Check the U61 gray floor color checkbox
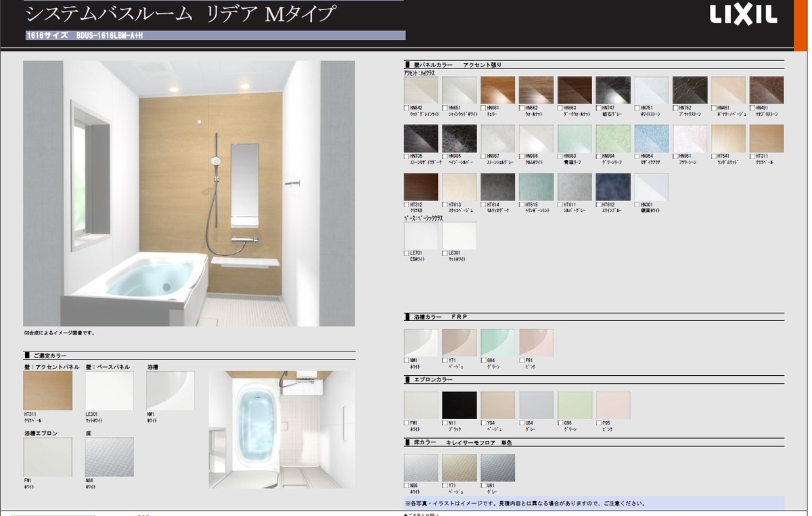 pyautogui.click(x=484, y=486)
